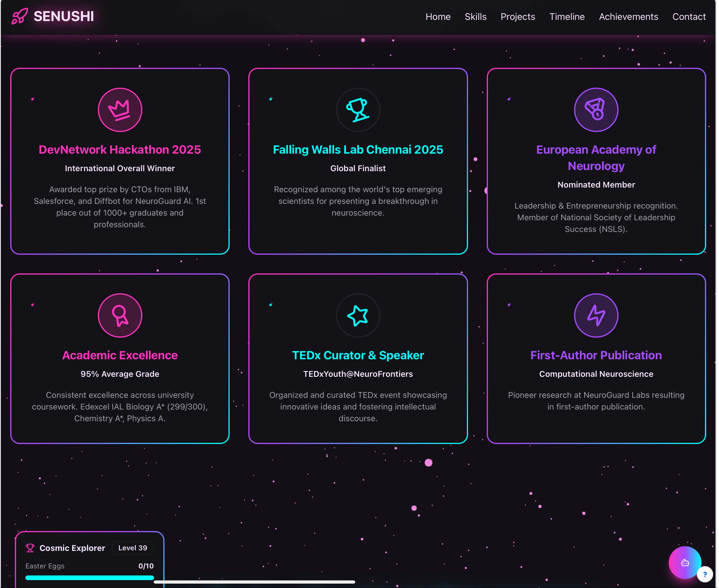
Task: Click the lightning bolt icon on Publication card
Action: point(596,316)
